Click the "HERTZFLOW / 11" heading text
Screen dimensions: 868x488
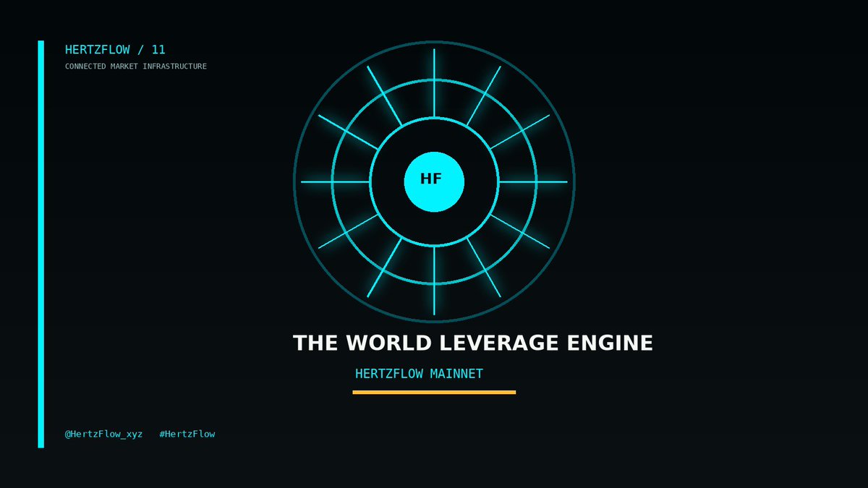(x=115, y=50)
